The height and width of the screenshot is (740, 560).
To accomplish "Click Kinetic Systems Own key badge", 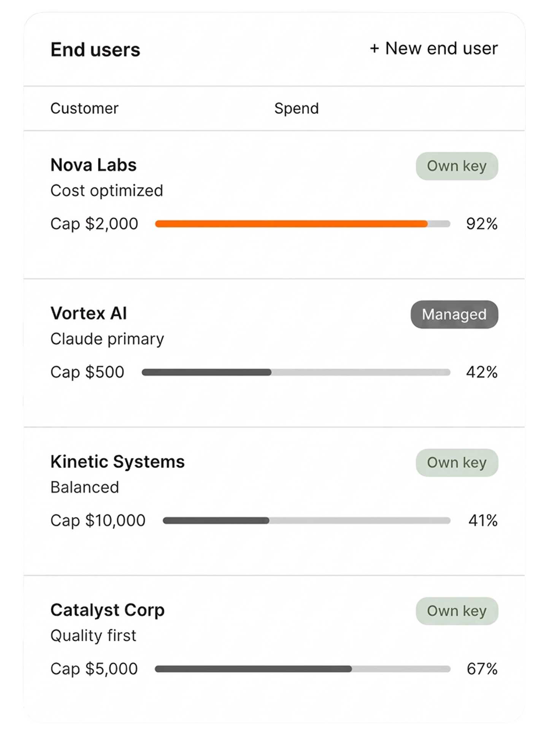I will (x=457, y=463).
